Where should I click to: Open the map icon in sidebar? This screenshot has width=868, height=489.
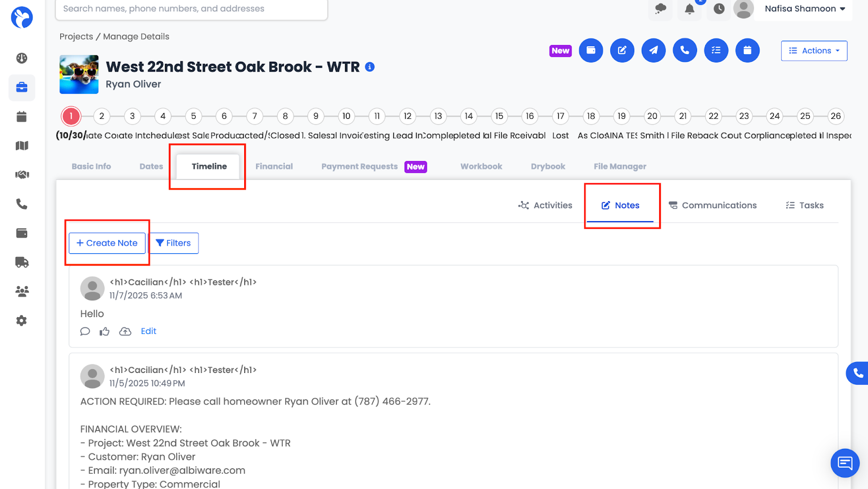[22, 145]
